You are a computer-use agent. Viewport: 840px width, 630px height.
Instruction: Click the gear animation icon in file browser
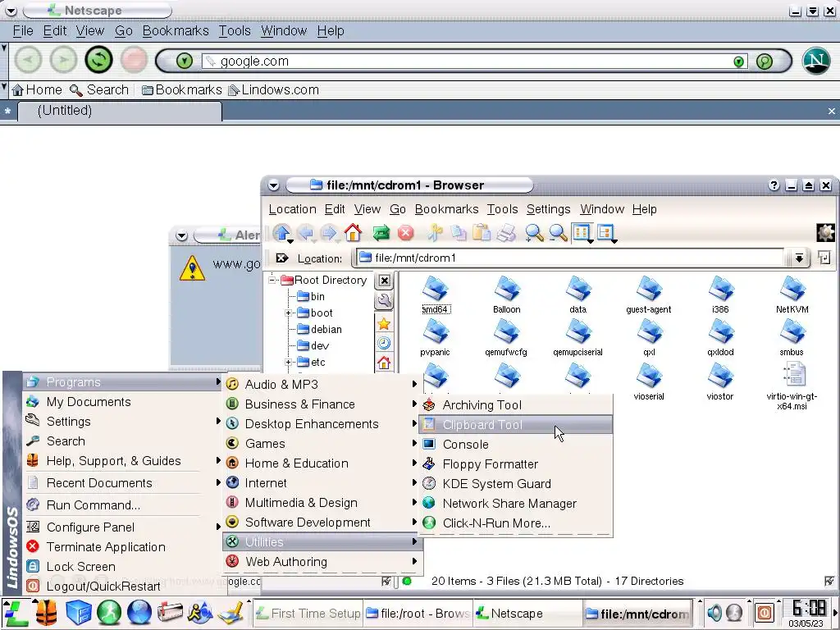(x=825, y=233)
